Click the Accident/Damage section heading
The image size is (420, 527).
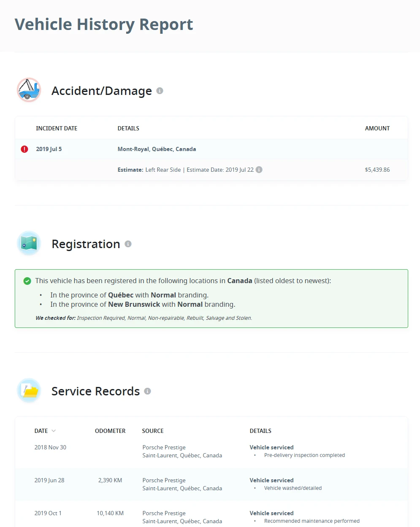[x=102, y=91]
